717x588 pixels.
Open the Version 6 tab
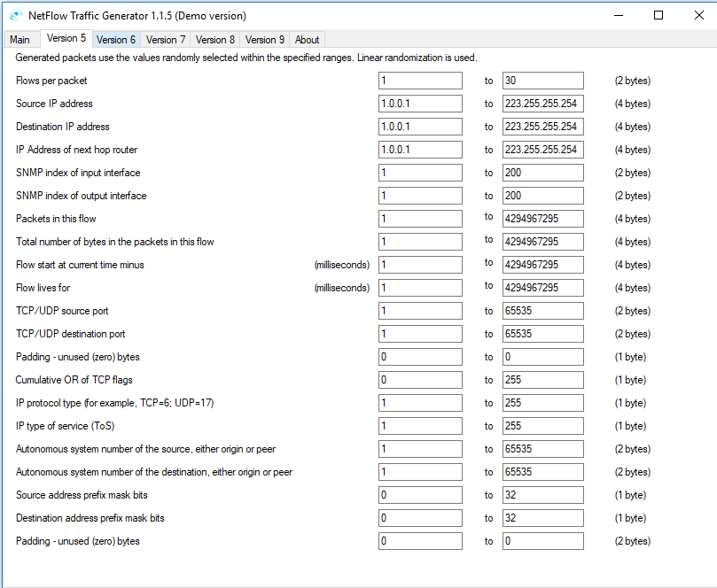click(116, 40)
